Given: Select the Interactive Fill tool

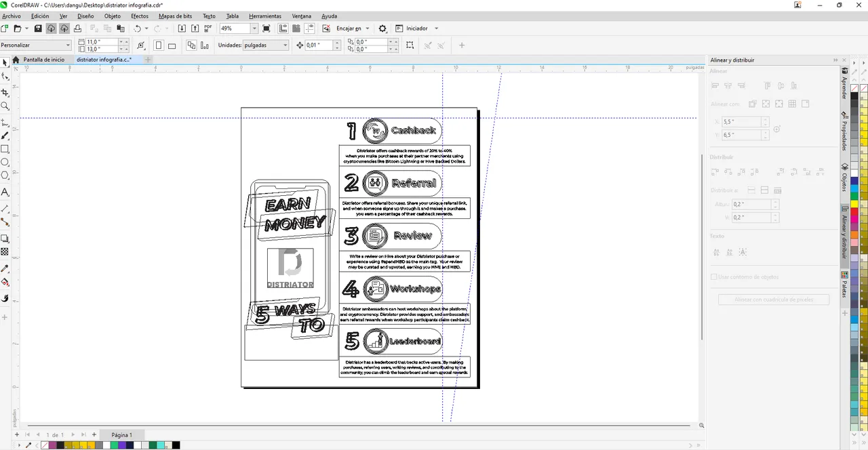Looking at the screenshot, I should (x=5, y=283).
